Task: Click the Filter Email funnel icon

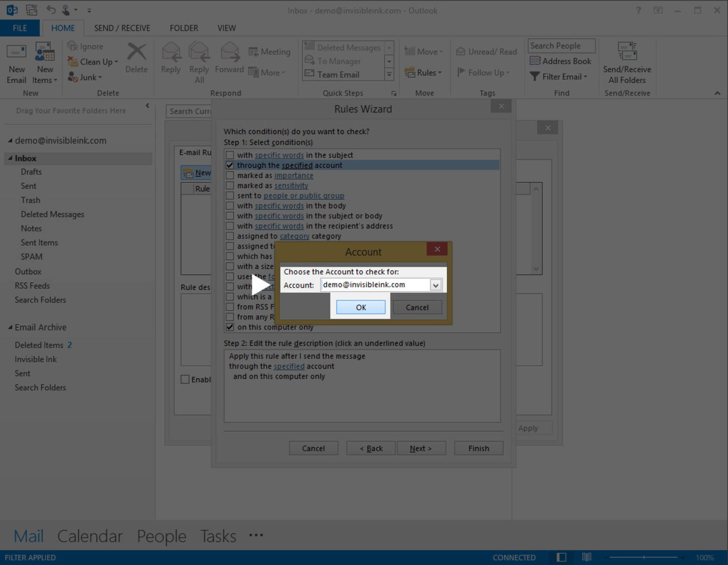Action: click(535, 76)
